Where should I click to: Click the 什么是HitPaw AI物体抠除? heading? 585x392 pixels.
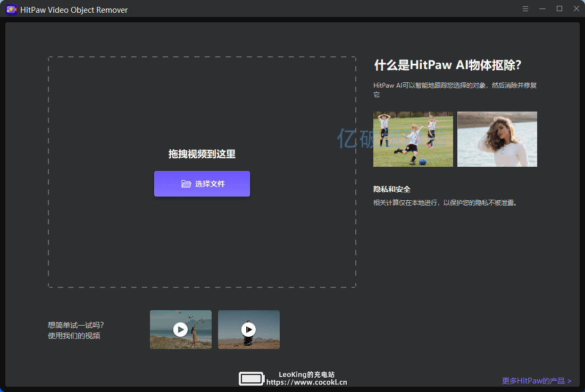(x=448, y=65)
